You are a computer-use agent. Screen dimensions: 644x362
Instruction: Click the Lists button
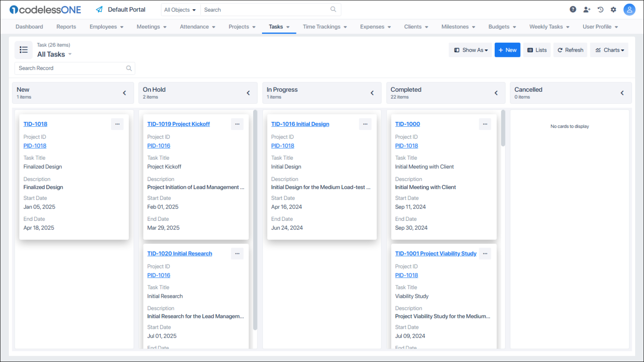(x=537, y=50)
